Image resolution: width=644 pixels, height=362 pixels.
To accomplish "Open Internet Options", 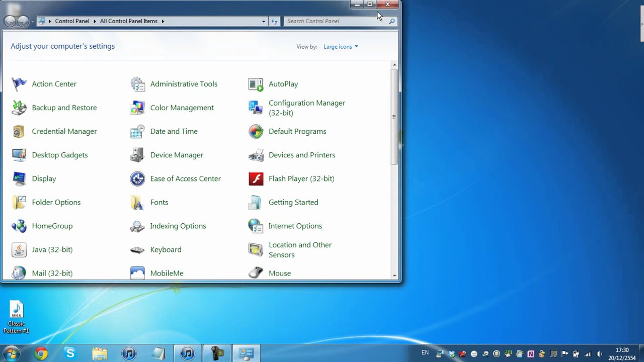I will [x=285, y=226].
